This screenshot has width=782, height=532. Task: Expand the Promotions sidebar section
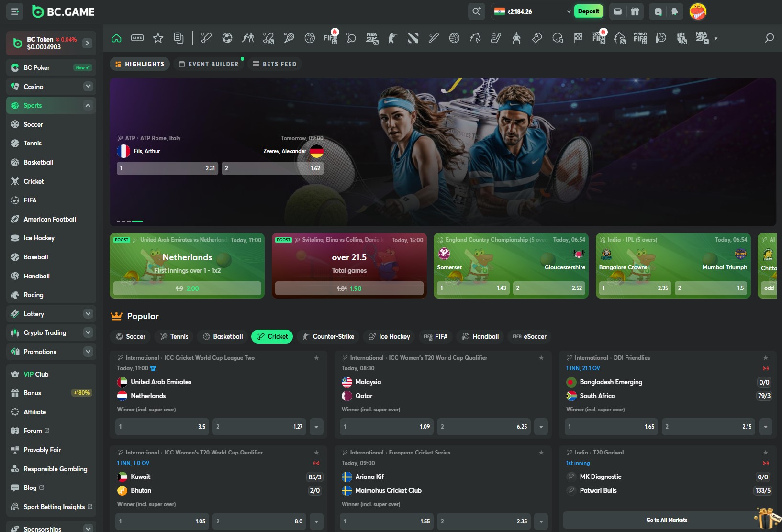coord(88,352)
